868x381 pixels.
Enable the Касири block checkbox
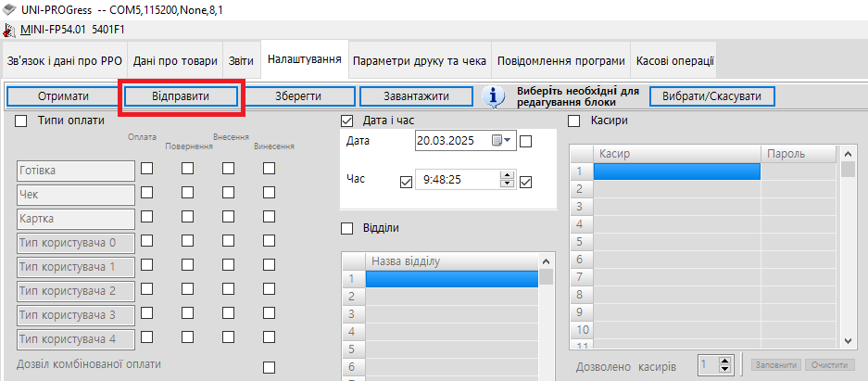point(574,121)
